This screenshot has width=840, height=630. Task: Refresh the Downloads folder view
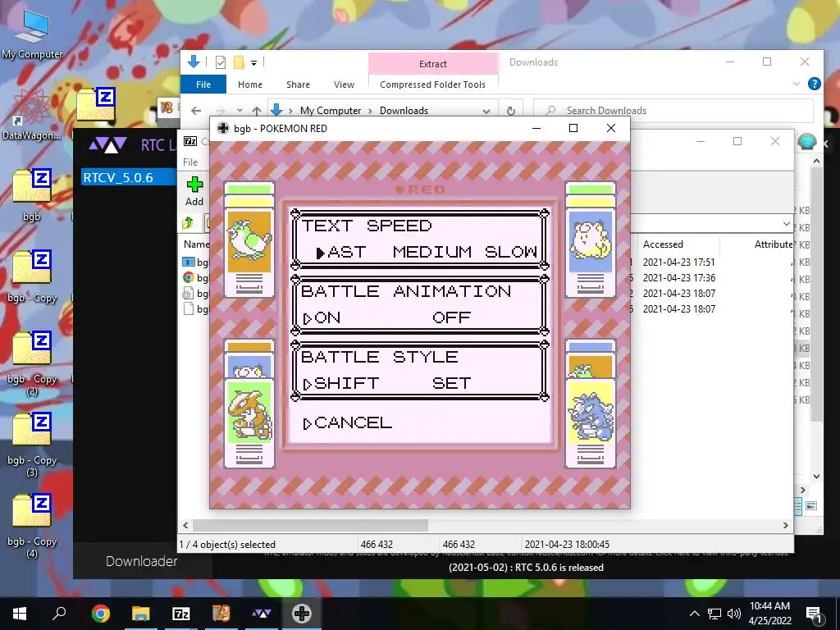click(510, 111)
